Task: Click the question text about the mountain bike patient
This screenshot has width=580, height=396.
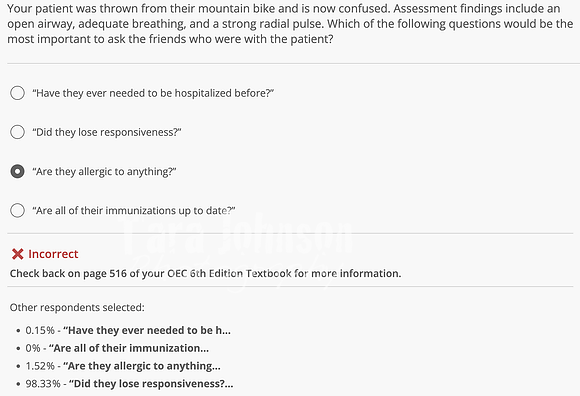Action: [290, 24]
